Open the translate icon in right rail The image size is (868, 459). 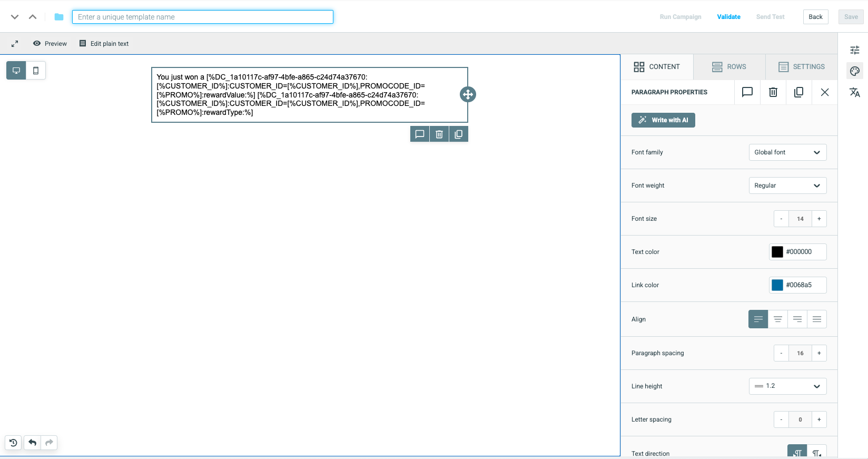[854, 92]
